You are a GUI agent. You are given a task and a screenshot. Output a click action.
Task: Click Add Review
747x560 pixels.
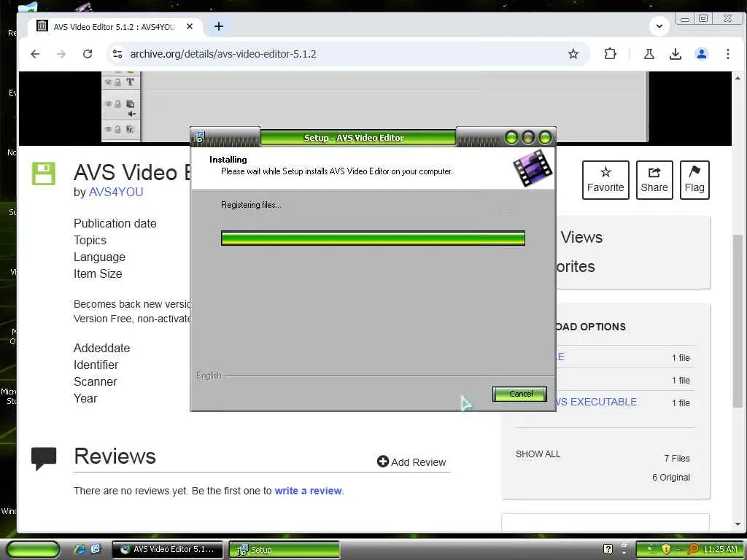[x=411, y=462]
